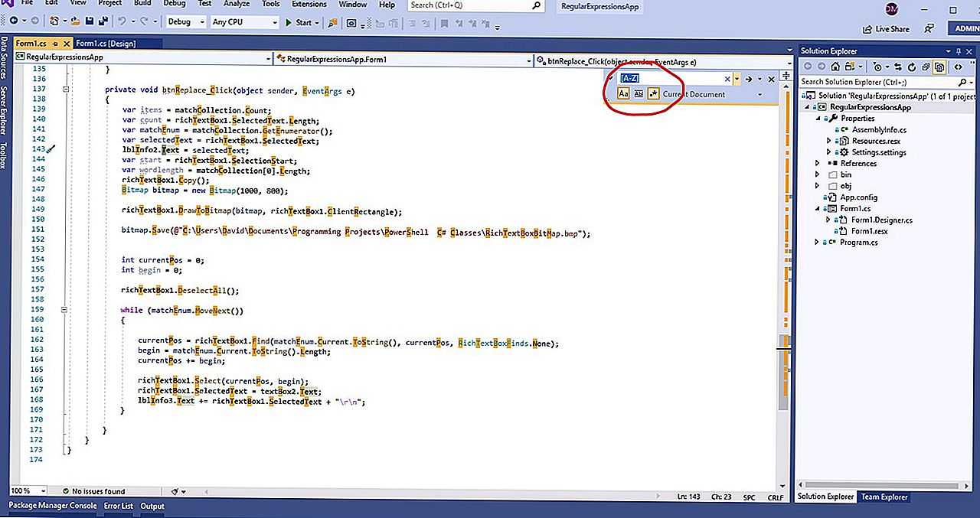Image resolution: width=980 pixels, height=518 pixels.
Task: Save the current file with the disk icon
Action: (90, 21)
